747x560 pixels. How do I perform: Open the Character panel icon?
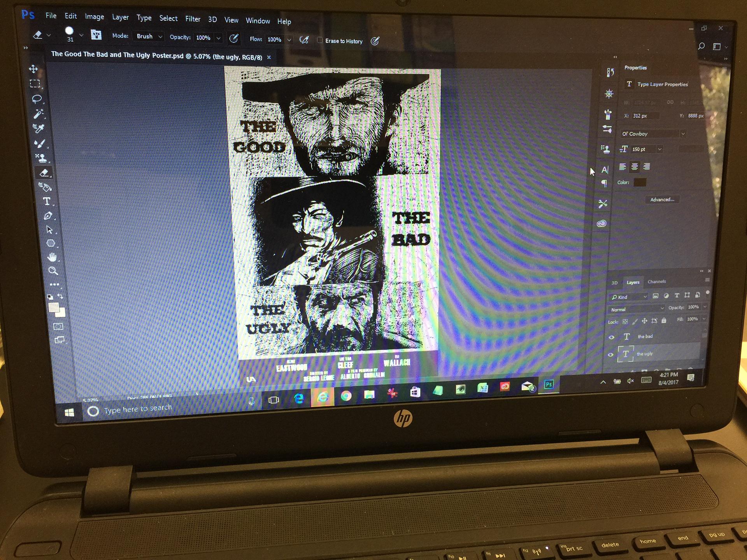click(x=605, y=170)
